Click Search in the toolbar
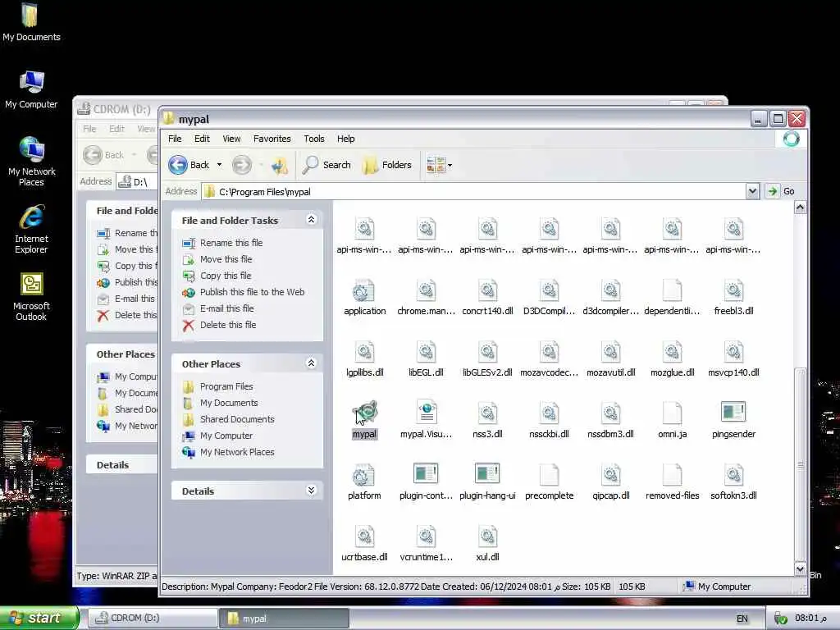The width and height of the screenshot is (840, 630). tap(326, 165)
